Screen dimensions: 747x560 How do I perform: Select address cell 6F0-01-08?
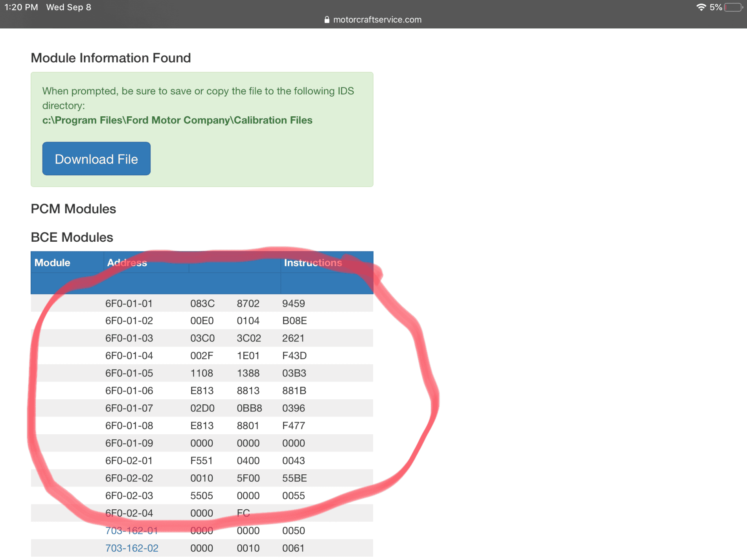coord(129,426)
